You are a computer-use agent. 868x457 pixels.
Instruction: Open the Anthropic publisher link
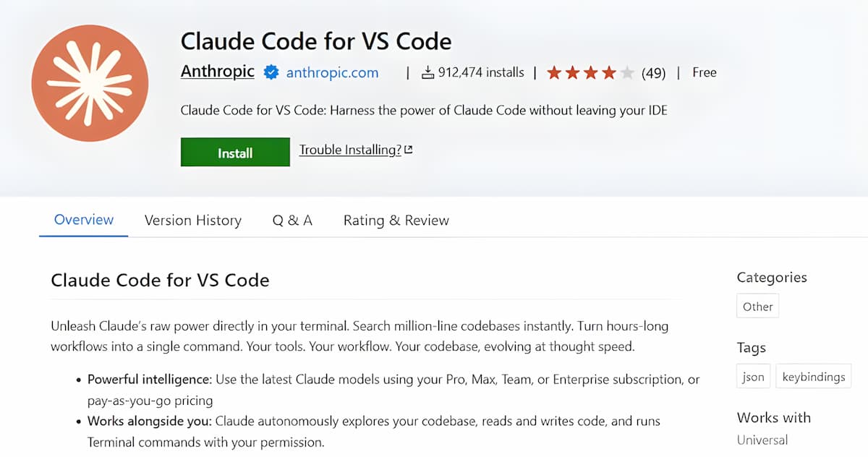pos(217,72)
